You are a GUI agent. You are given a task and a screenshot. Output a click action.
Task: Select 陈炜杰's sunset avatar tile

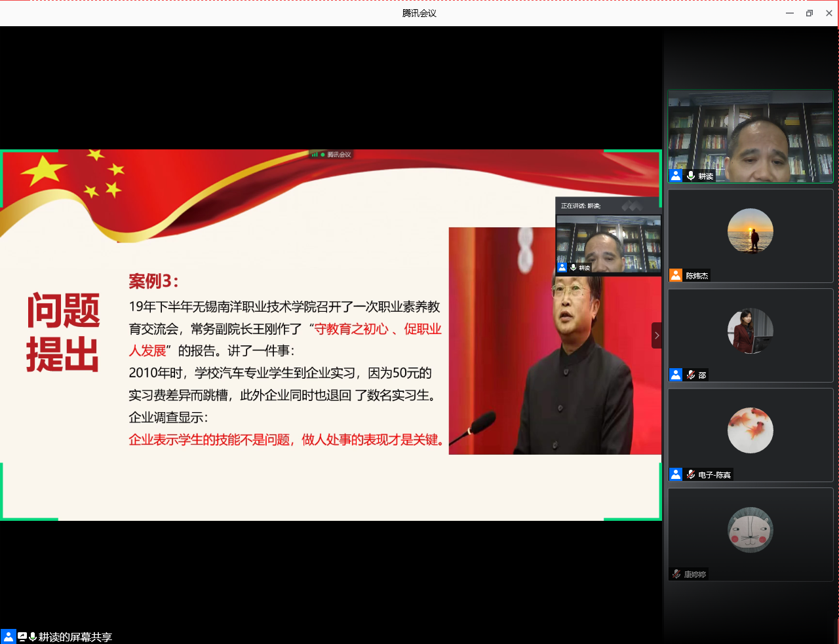[751, 231]
